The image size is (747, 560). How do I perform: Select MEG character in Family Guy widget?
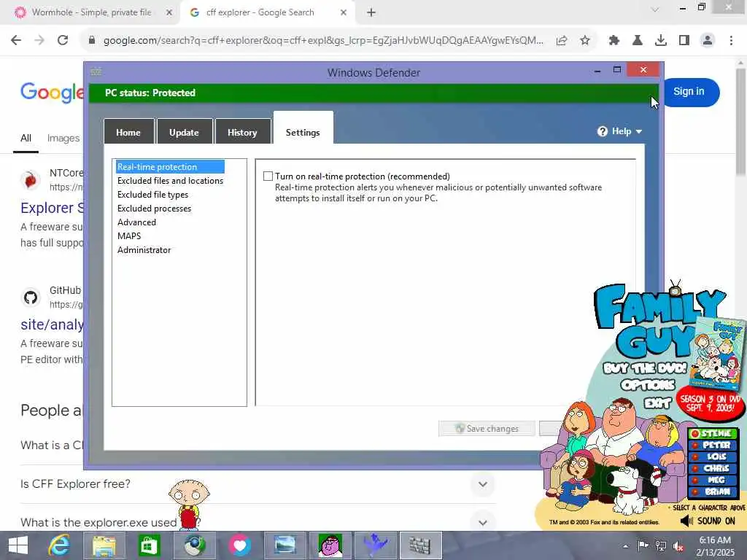713,480
